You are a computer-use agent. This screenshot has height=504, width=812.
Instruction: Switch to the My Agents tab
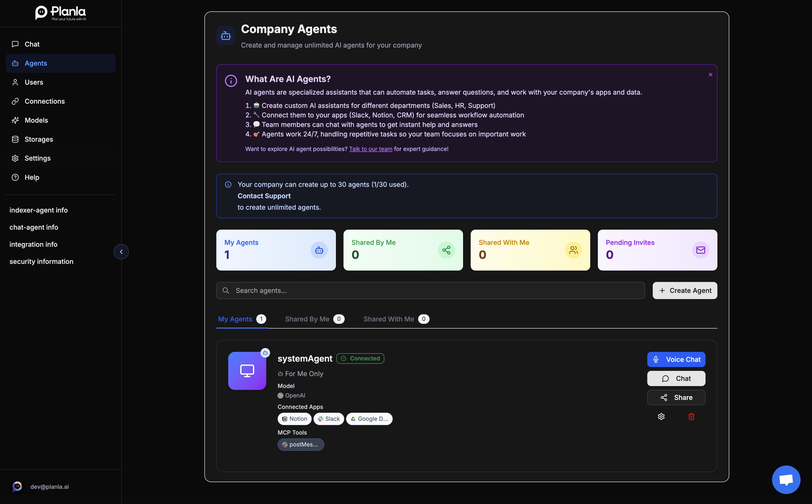(x=242, y=319)
